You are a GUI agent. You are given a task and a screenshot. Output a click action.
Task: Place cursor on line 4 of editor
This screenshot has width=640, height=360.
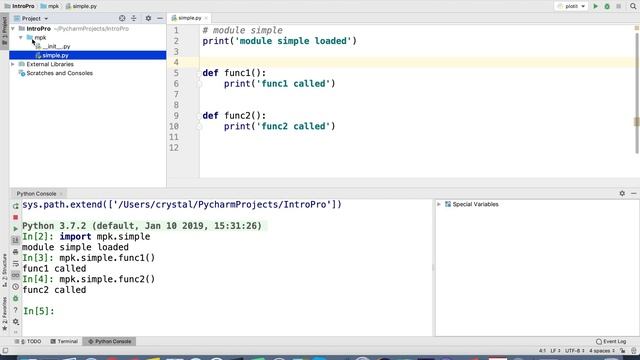tap(416, 62)
